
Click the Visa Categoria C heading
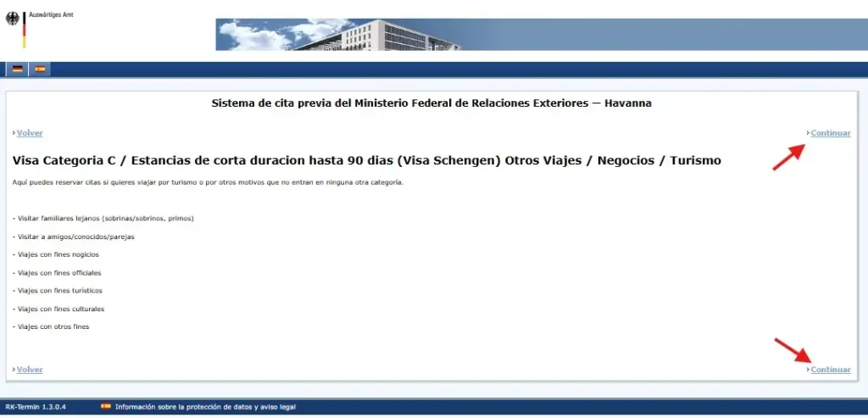tap(366, 160)
